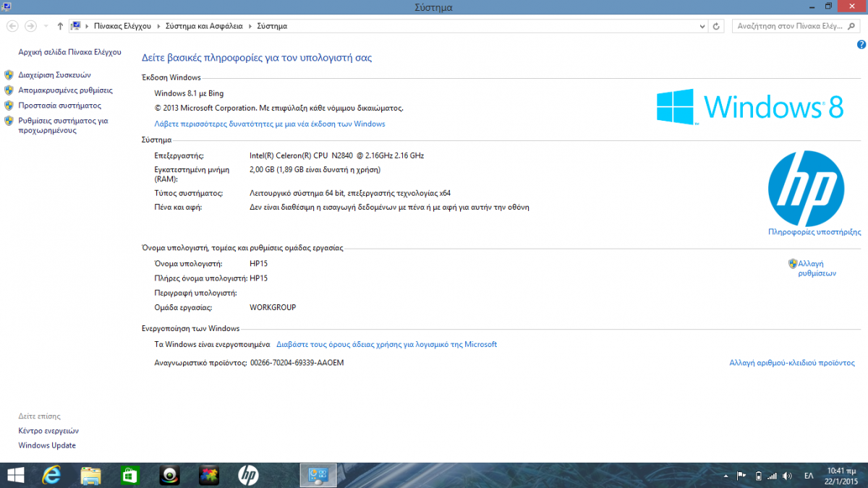Image resolution: width=868 pixels, height=488 pixels.
Task: Click WORKGROUP workgroup value
Action: coord(273,307)
